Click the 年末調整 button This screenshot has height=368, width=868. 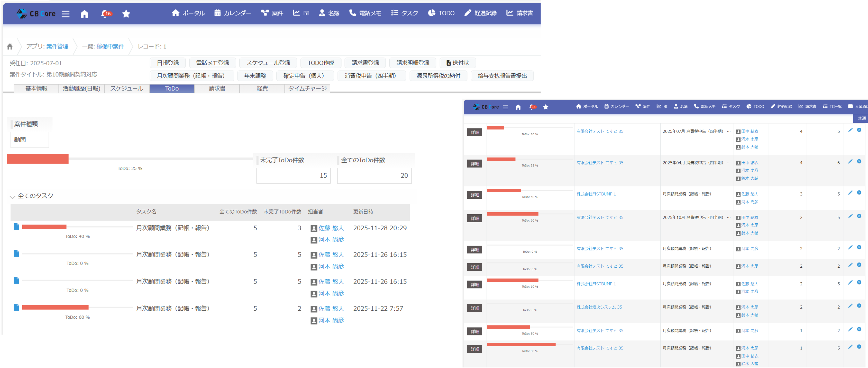(255, 76)
